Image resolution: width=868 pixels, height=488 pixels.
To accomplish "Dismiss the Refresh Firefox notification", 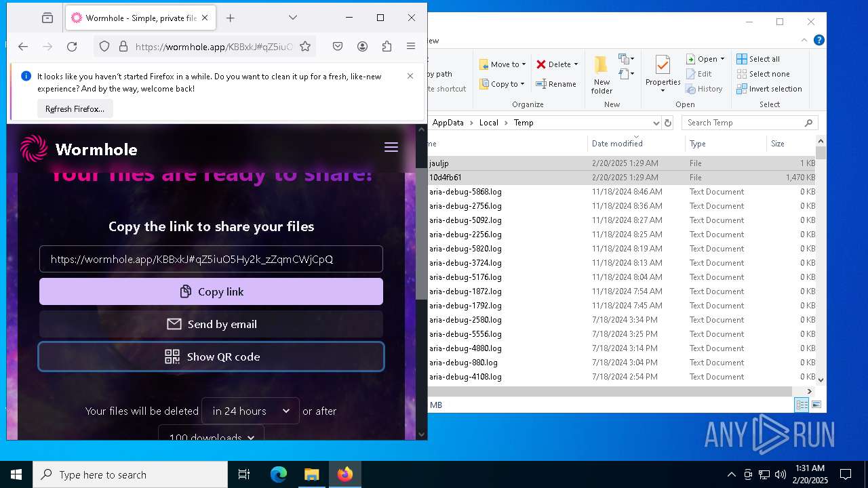I will point(410,76).
